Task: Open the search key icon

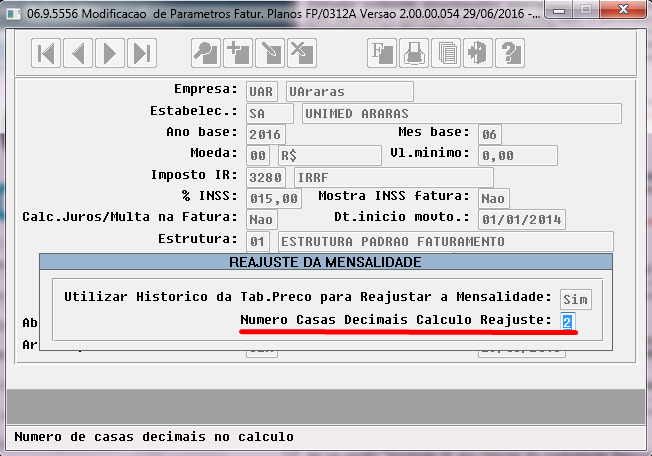Action: pos(206,53)
